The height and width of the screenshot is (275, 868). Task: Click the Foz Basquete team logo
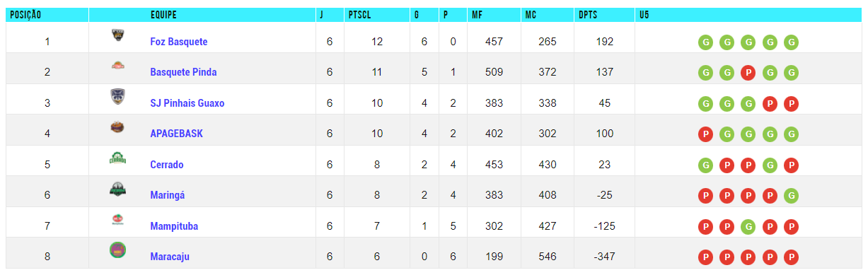click(x=118, y=35)
